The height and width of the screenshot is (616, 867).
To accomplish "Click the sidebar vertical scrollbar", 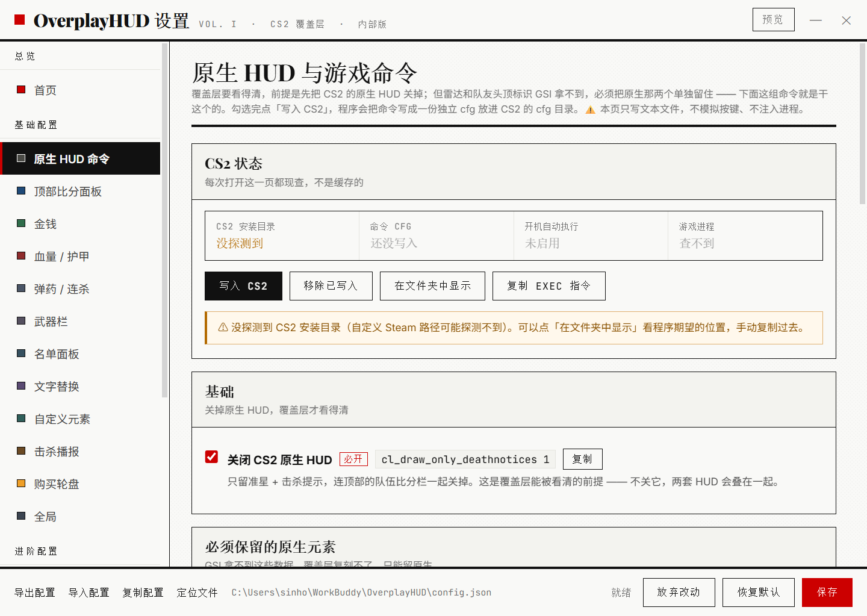I will (x=164, y=220).
